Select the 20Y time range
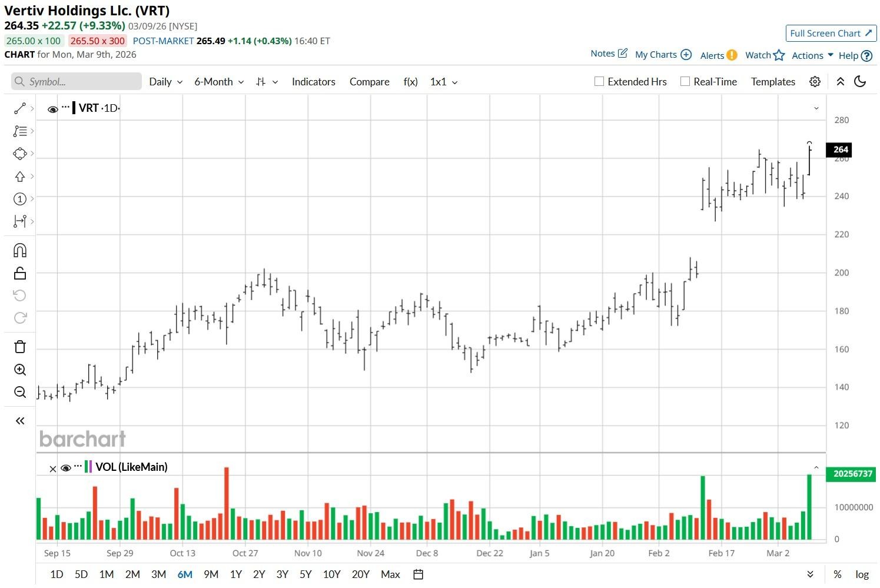The width and height of the screenshot is (880, 588). tap(360, 574)
